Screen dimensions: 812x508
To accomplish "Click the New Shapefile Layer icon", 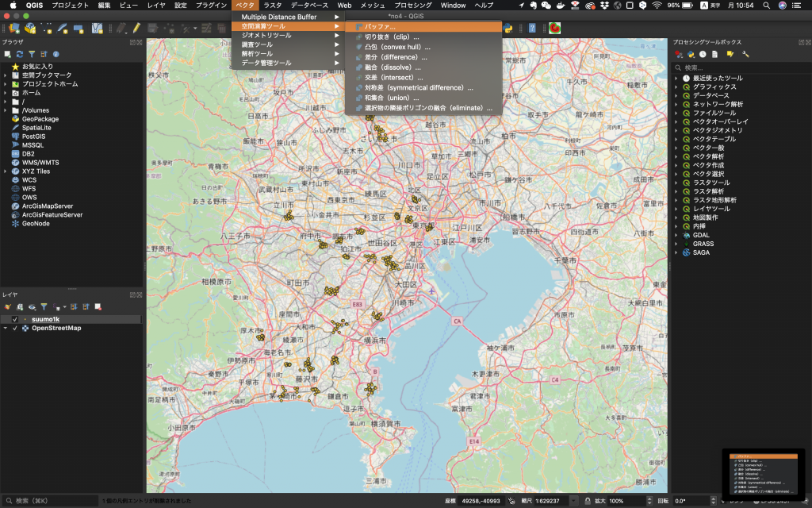I will [47, 28].
